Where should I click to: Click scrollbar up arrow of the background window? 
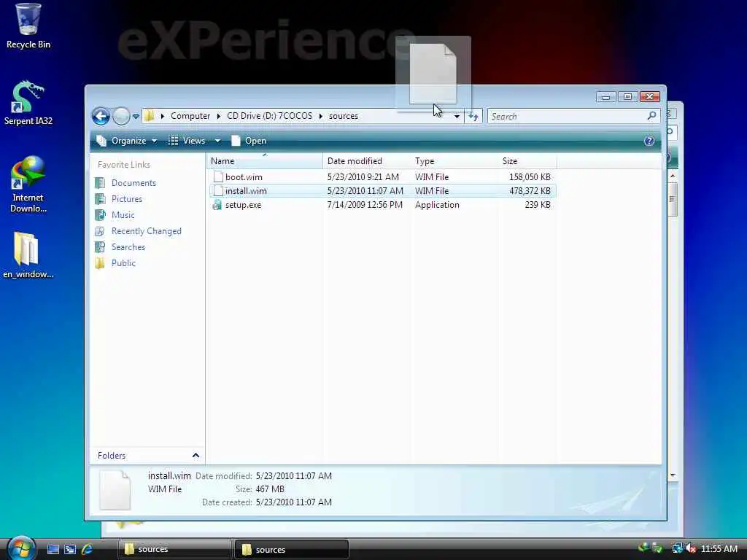[x=673, y=176]
